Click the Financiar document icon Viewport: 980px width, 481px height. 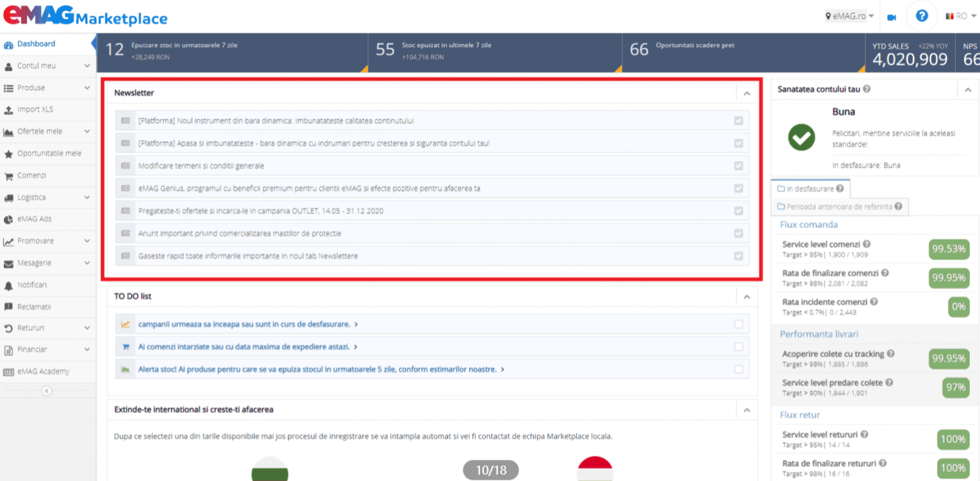point(8,350)
